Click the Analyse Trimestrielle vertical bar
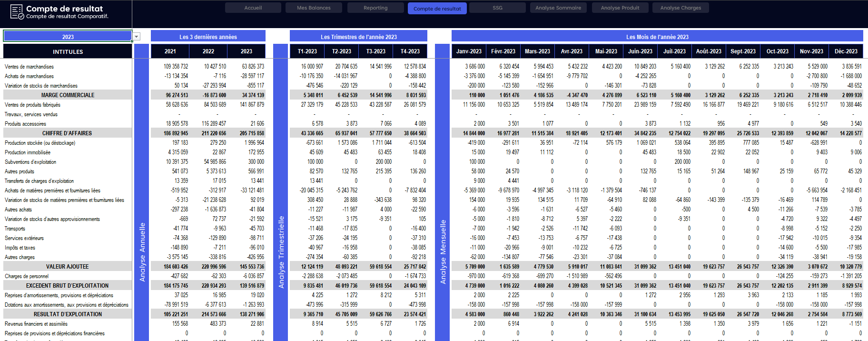868x341 pixels. 281,192
